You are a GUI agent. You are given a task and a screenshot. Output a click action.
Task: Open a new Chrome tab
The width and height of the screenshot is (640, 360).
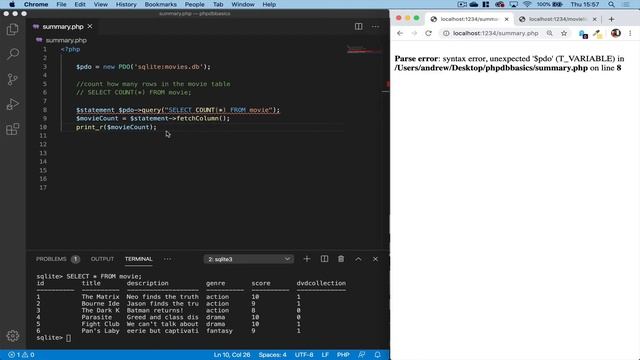pyautogui.click(x=611, y=19)
